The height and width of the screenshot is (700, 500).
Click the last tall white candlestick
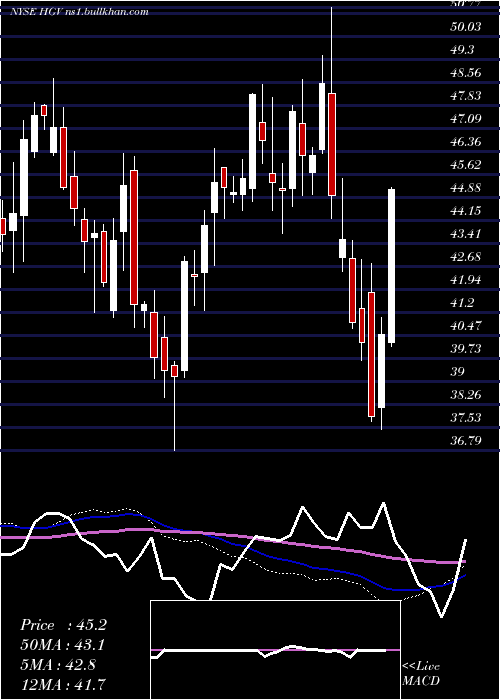point(392,266)
